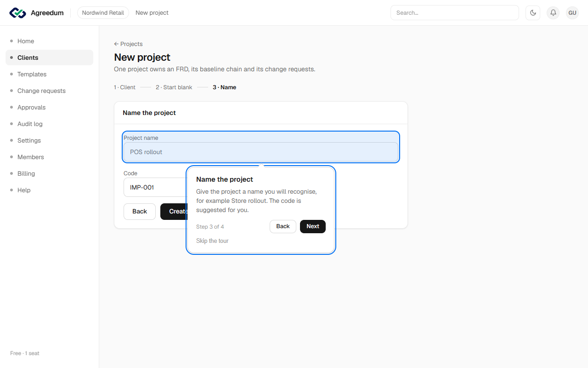Click Next in the tour popup
Image resolution: width=588 pixels, height=368 pixels.
(x=313, y=226)
